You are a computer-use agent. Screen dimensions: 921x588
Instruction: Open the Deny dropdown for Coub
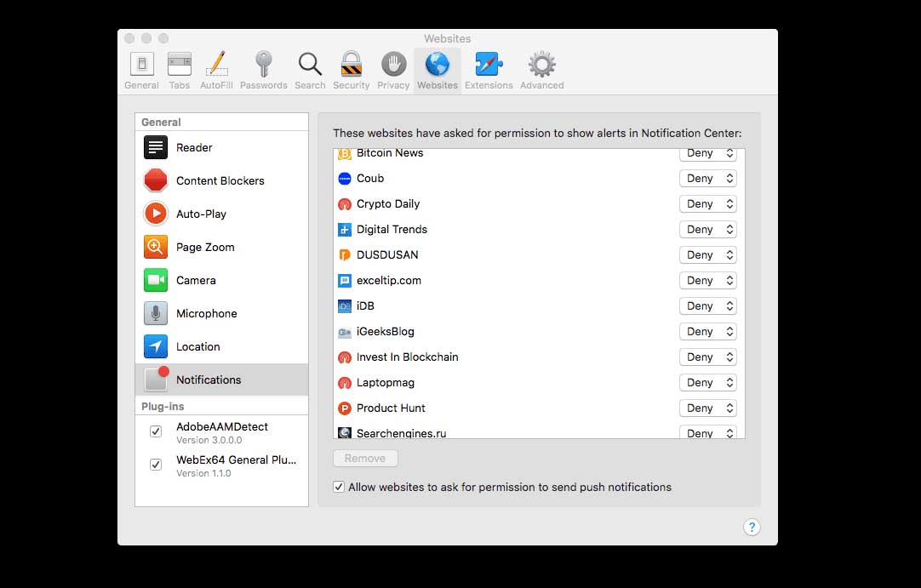(708, 179)
